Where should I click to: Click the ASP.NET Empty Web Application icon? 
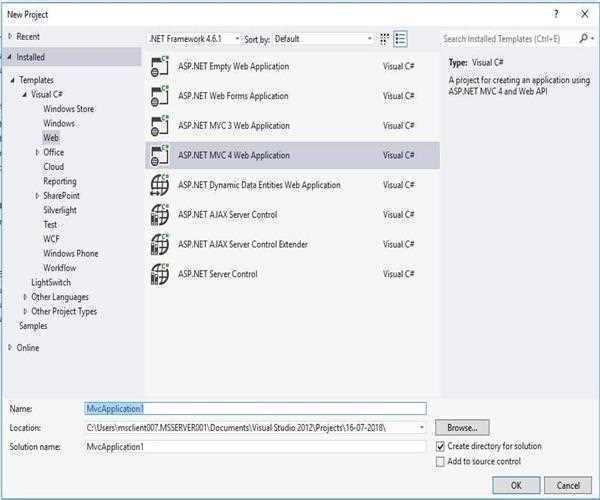coord(160,67)
